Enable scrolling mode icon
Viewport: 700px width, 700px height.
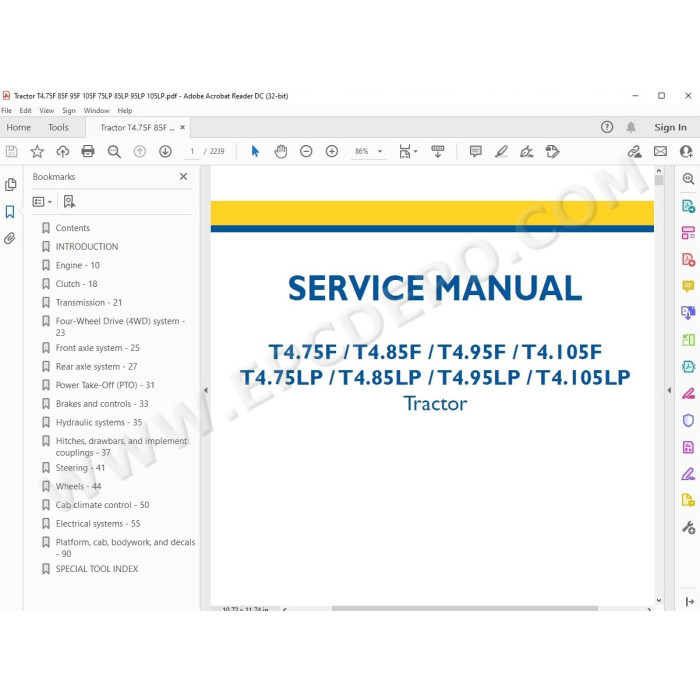tap(438, 152)
